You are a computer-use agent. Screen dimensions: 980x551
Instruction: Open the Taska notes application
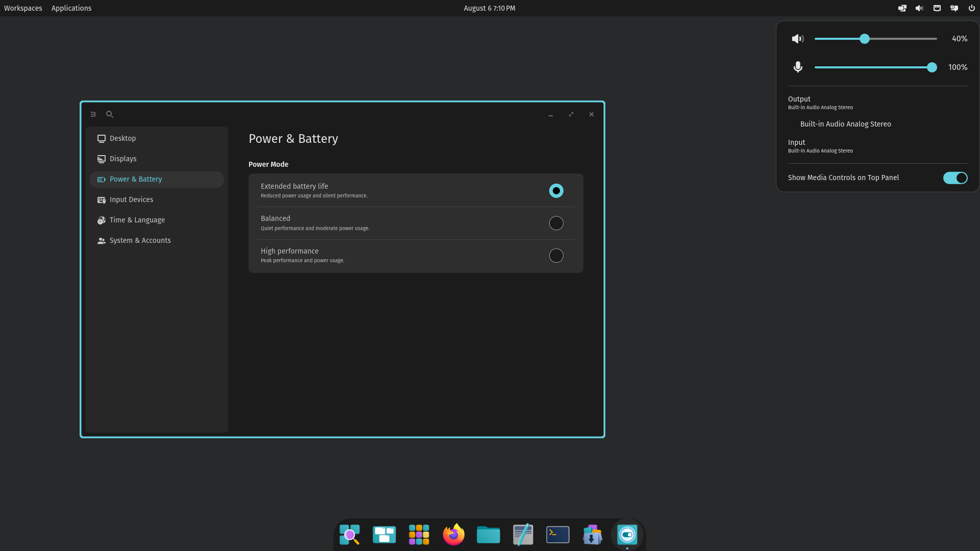523,534
